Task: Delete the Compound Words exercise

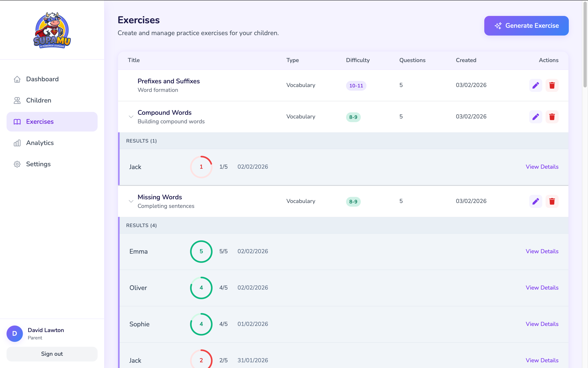Action: point(552,117)
